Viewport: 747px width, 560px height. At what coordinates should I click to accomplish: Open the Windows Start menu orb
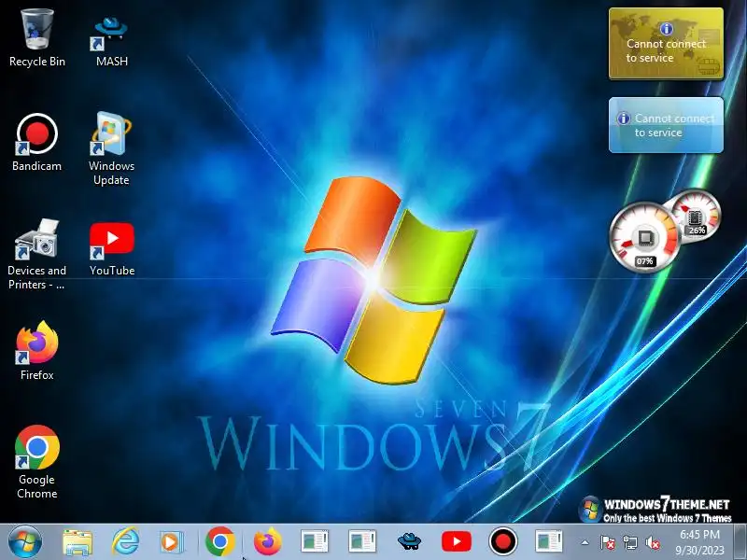(25, 542)
